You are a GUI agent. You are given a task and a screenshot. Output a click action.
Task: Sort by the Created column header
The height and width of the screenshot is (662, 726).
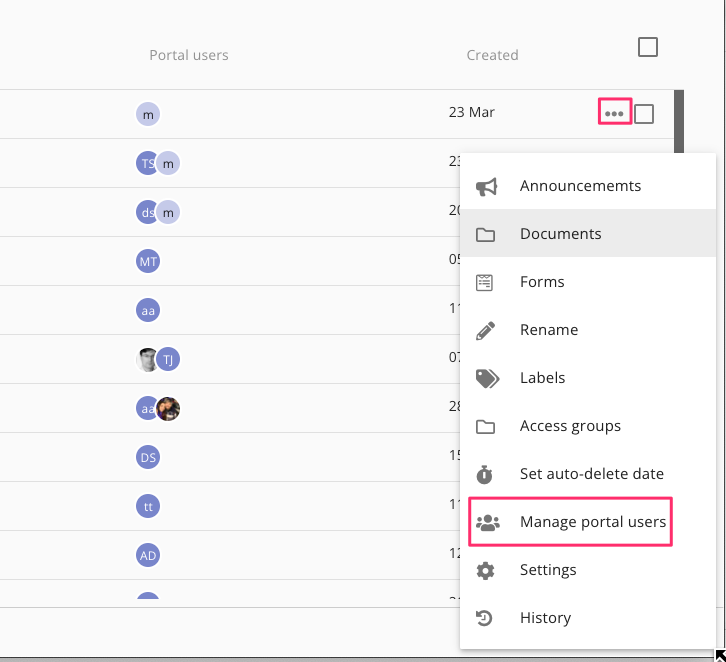click(x=492, y=55)
